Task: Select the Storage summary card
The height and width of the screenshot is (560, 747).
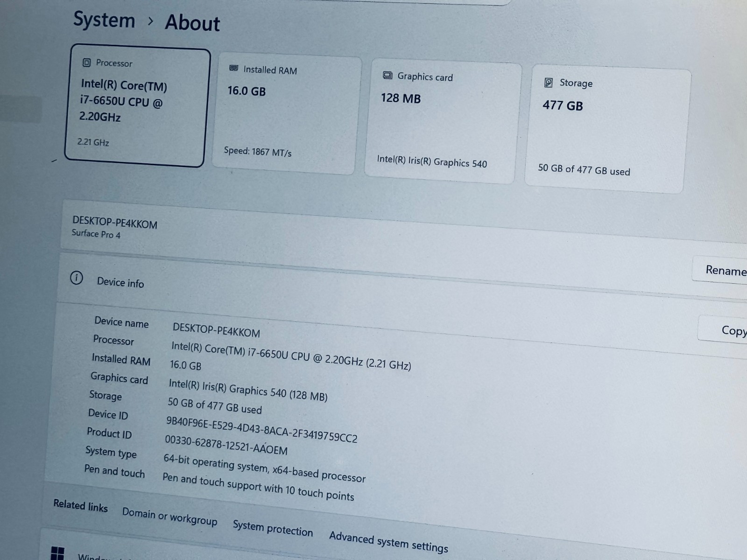Action: pyautogui.click(x=608, y=129)
